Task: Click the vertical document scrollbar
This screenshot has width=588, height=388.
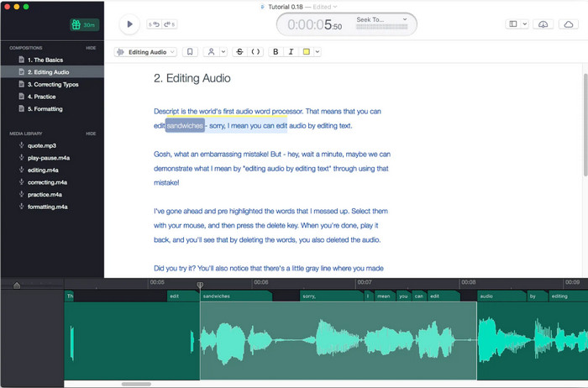Action: (585, 124)
